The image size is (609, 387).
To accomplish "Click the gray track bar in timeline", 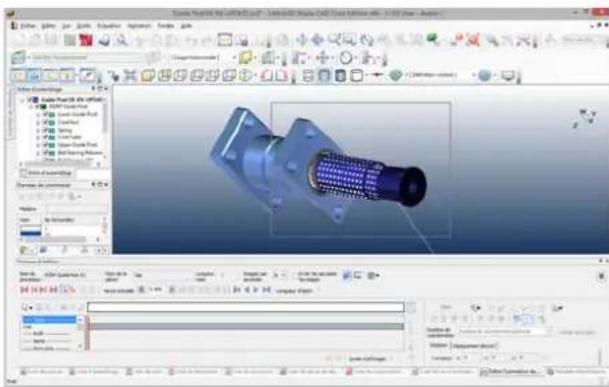I will (247, 326).
